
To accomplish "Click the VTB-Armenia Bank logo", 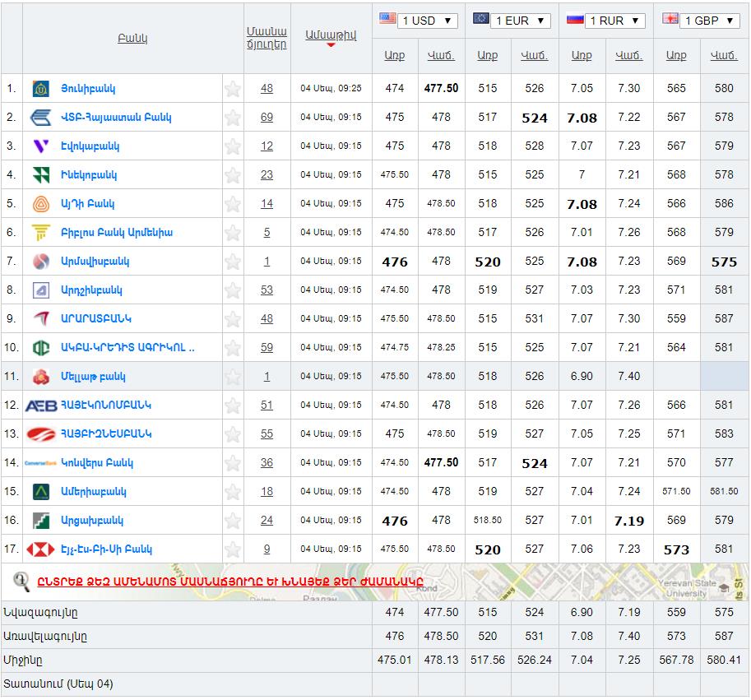I will [x=40, y=118].
